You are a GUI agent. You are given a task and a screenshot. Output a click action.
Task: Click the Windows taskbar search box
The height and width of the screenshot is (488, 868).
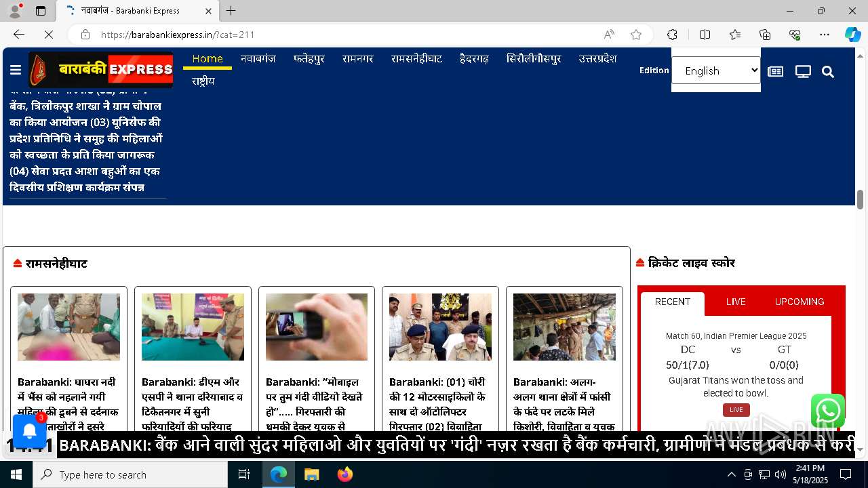(130, 474)
